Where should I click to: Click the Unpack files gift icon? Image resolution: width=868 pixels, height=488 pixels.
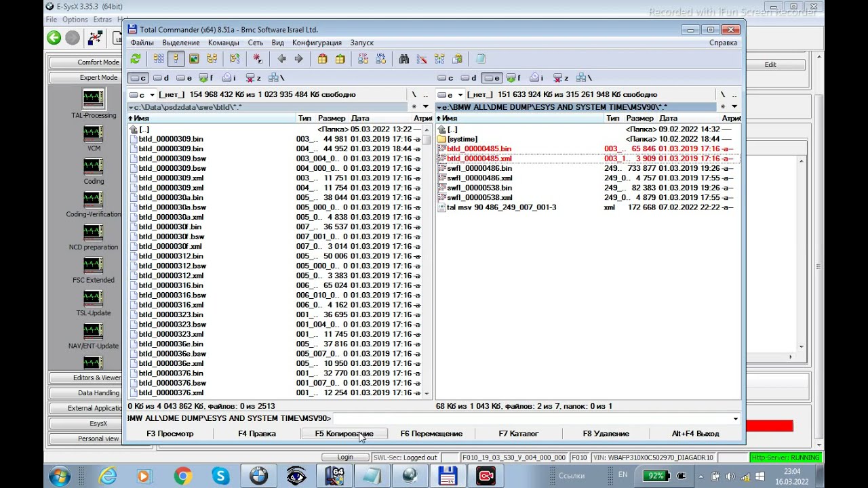[340, 59]
